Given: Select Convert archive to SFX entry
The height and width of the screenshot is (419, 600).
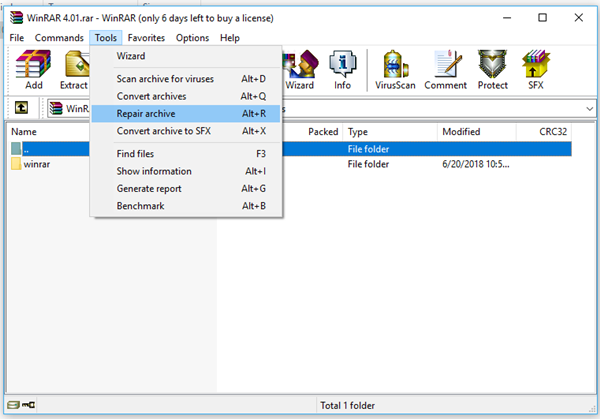Looking at the screenshot, I should [163, 131].
